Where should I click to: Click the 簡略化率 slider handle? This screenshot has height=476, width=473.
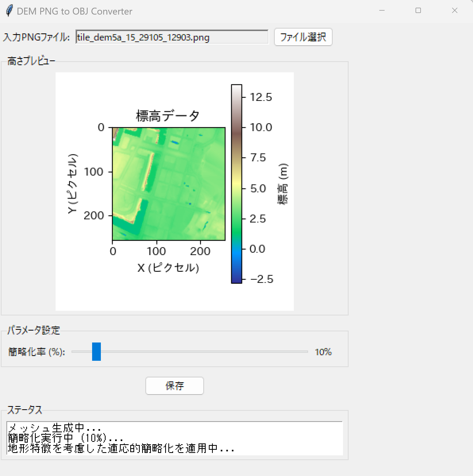pyautogui.click(x=96, y=352)
